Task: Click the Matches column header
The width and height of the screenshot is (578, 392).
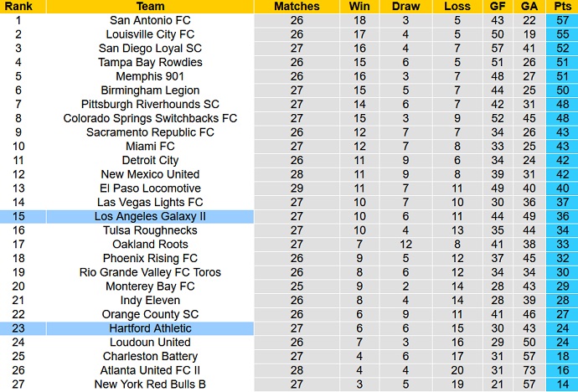Action: [297, 6]
